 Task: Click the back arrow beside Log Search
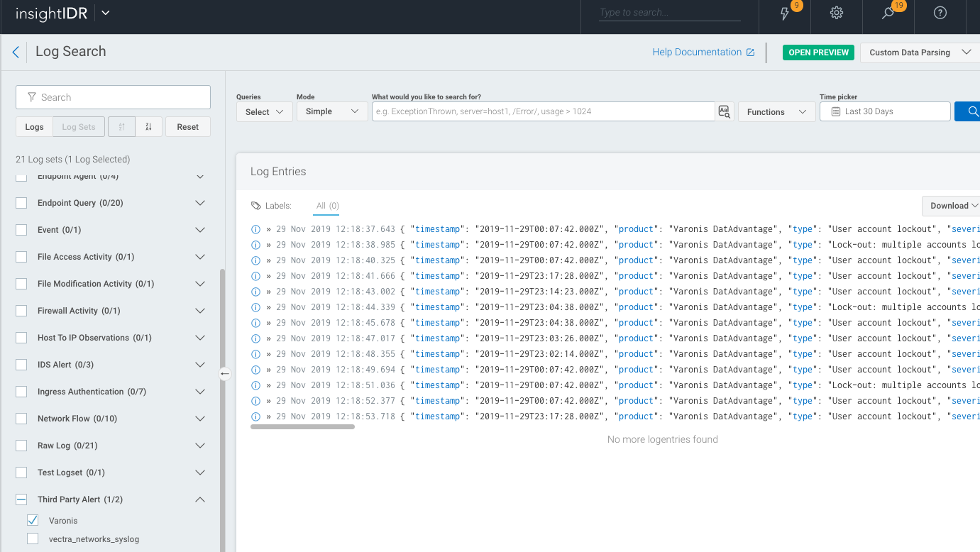click(x=16, y=52)
